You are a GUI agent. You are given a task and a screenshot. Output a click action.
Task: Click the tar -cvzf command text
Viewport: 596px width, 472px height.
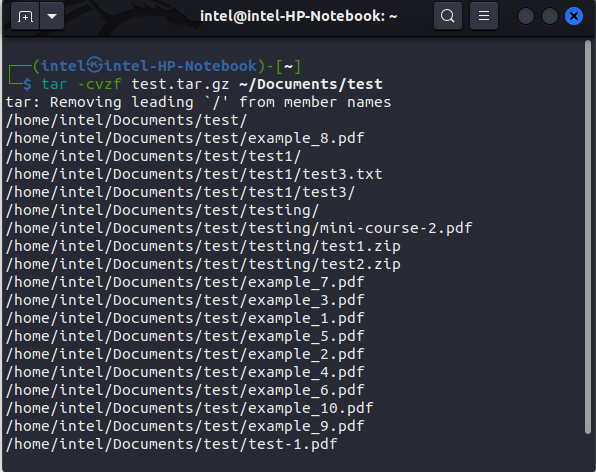81,84
